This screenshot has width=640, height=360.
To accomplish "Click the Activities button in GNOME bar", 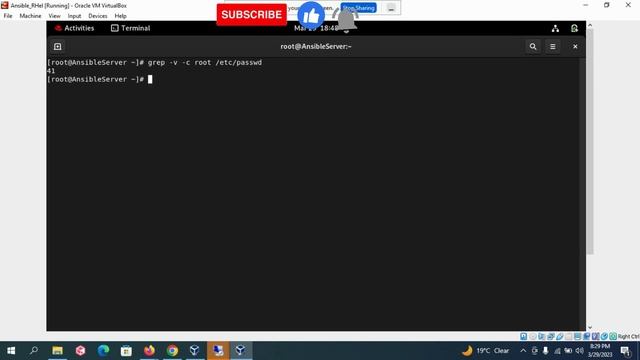I will coord(74,28).
